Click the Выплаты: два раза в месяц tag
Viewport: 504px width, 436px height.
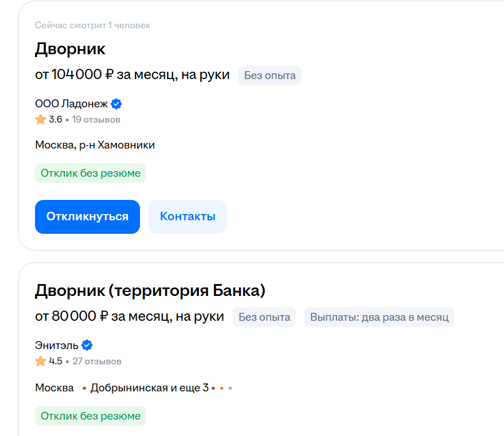coord(379,317)
